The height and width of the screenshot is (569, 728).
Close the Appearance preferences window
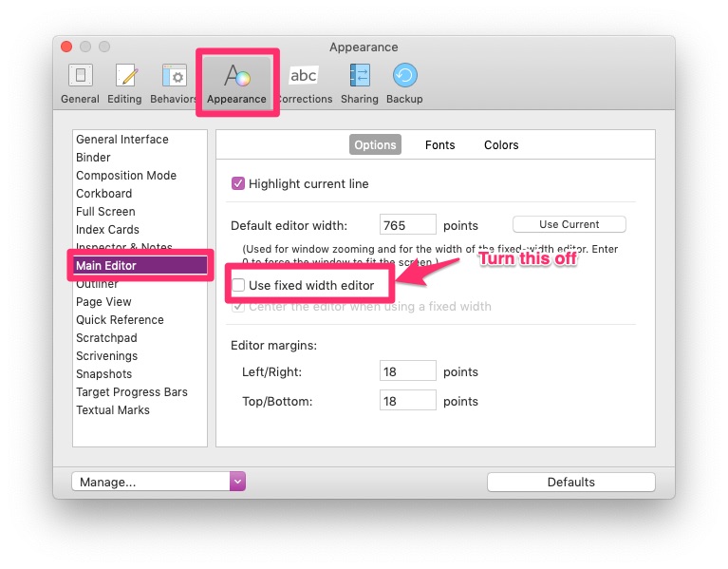66,47
